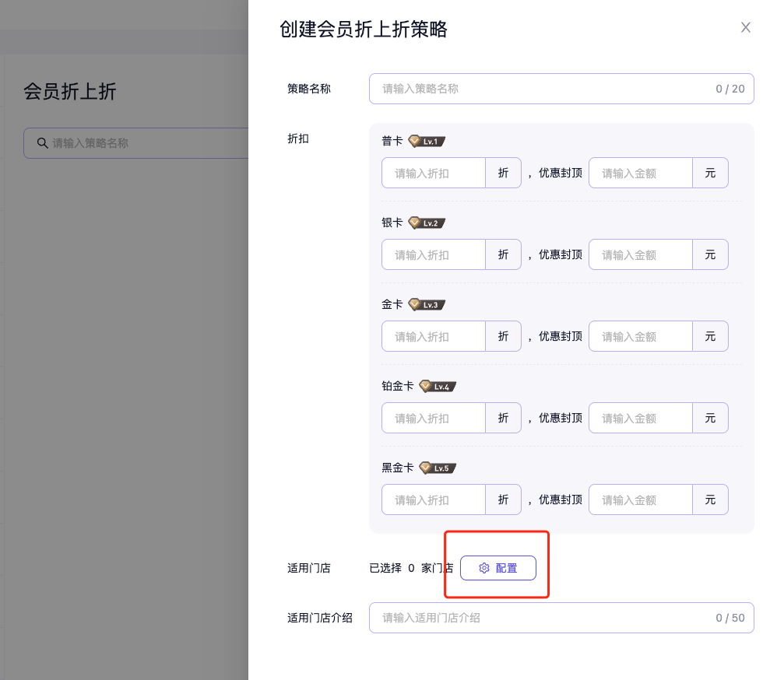Image resolution: width=784 pixels, height=680 pixels.
Task: Click the 普卡 Lv.1 badge icon
Action: point(427,142)
